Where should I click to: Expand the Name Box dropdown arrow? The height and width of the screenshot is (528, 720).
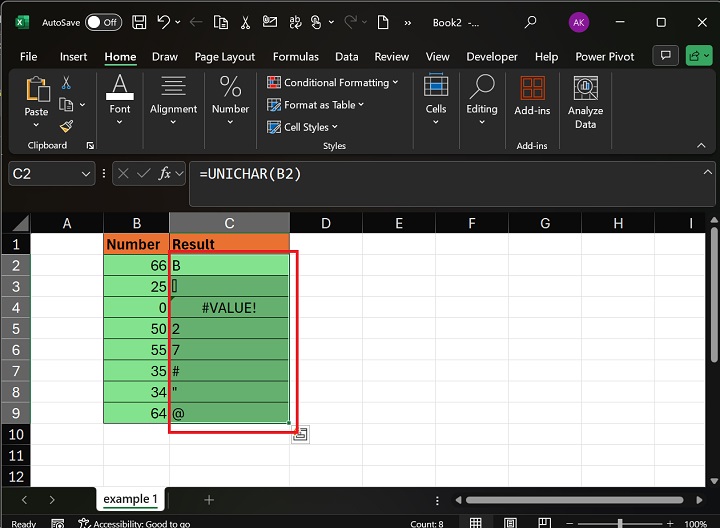tap(86, 174)
